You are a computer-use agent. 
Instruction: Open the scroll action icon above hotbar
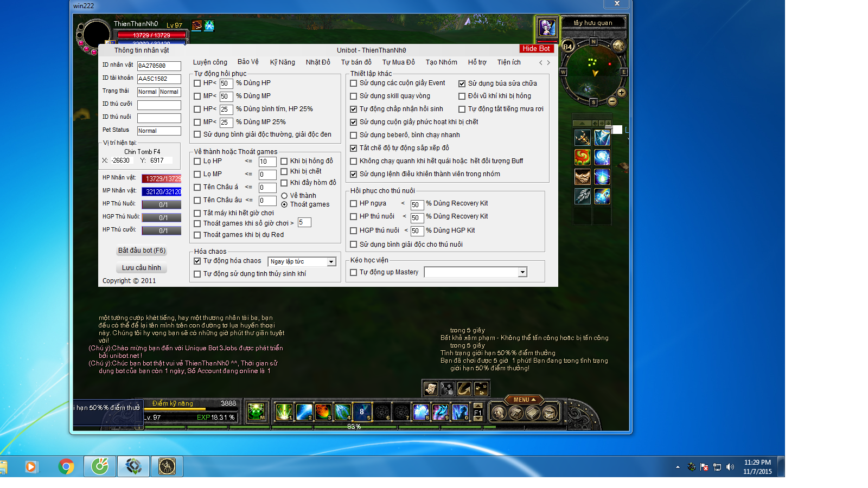tap(431, 388)
